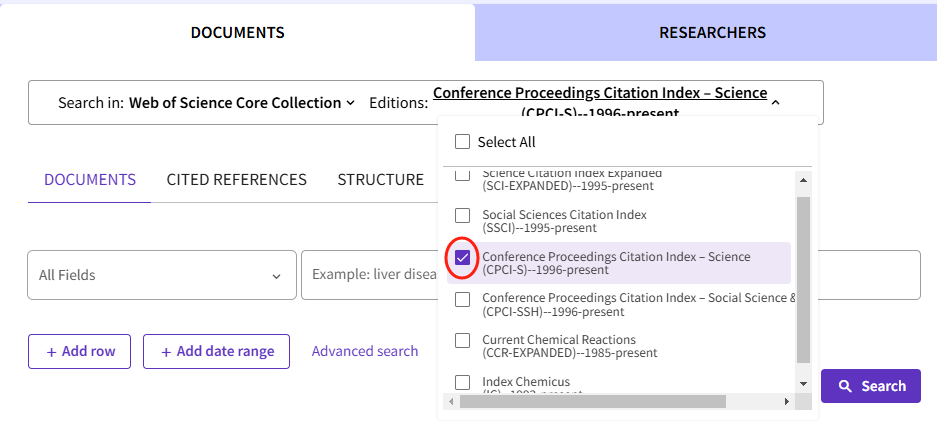Tick the Select All checkbox
This screenshot has height=421, width=937.
(462, 142)
